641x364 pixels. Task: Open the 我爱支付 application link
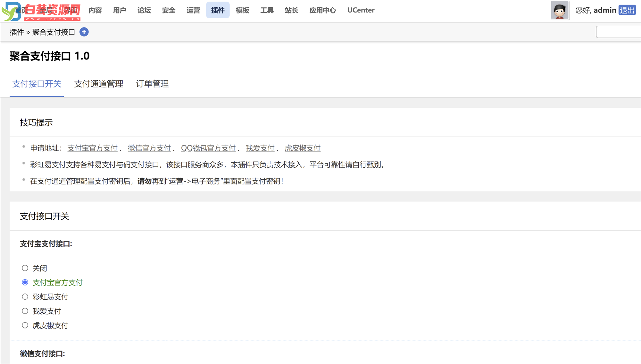(260, 148)
